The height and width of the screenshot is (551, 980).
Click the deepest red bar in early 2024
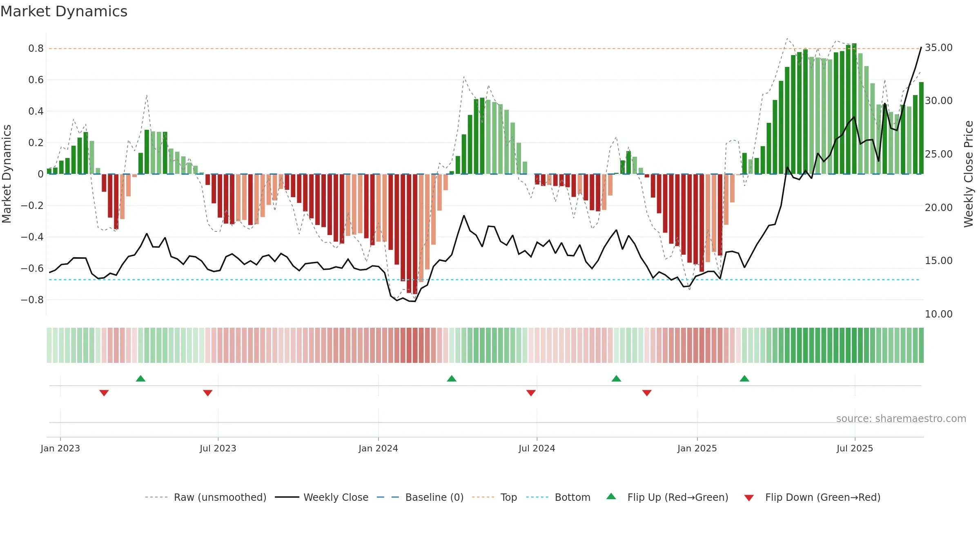pos(415,234)
